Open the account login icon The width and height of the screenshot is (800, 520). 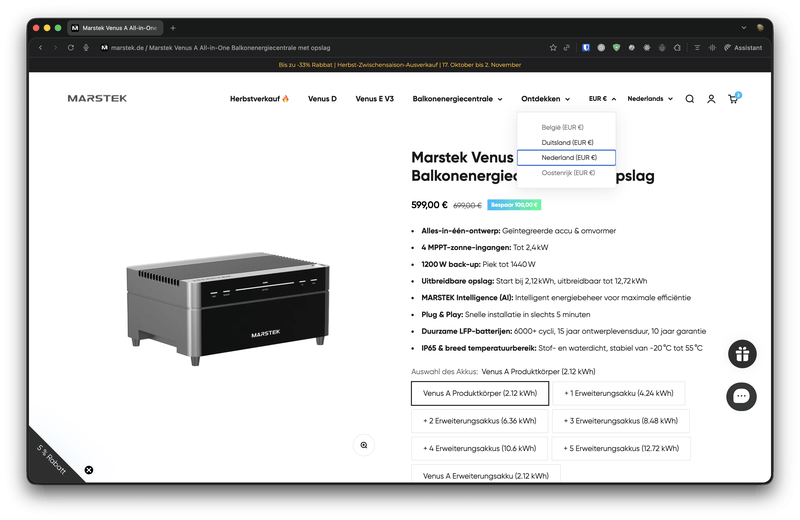pyautogui.click(x=711, y=99)
